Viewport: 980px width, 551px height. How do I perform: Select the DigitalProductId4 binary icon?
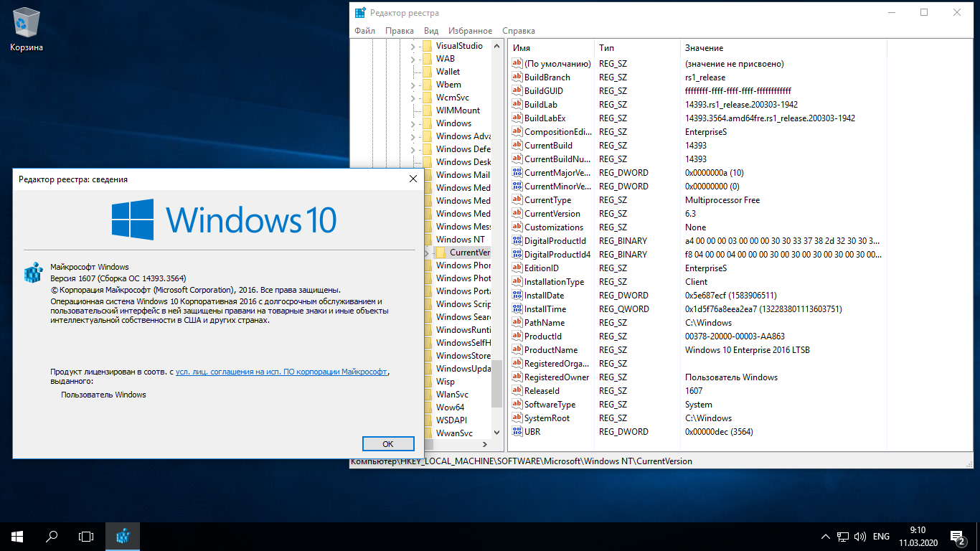pos(517,254)
